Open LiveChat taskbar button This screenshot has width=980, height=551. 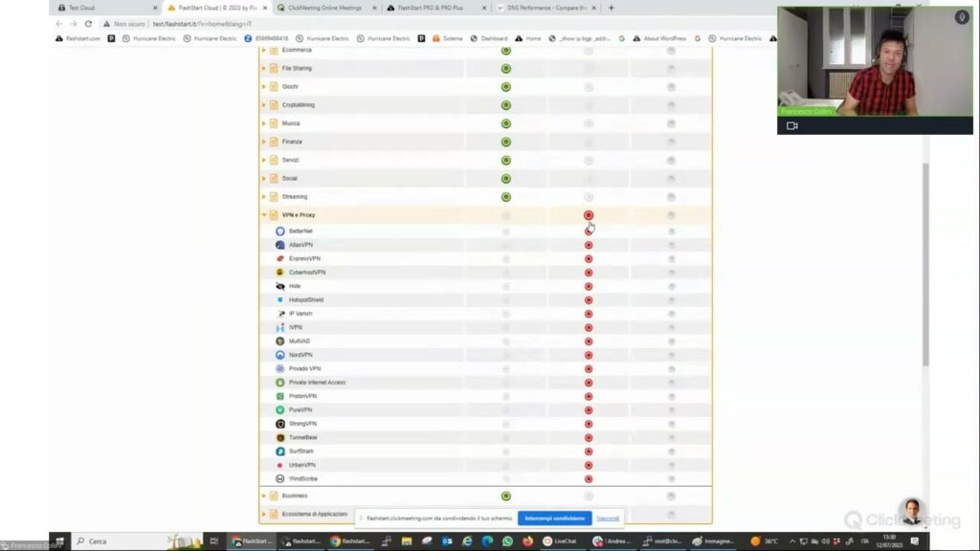point(559,541)
